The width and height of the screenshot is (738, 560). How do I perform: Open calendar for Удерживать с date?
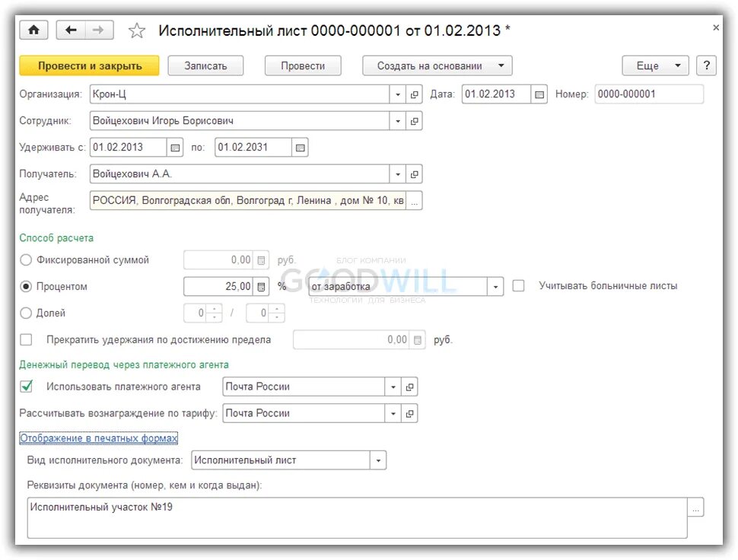click(175, 148)
